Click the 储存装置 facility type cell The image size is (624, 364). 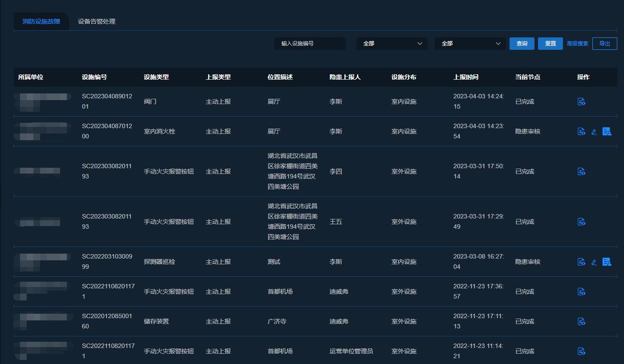coord(156,321)
